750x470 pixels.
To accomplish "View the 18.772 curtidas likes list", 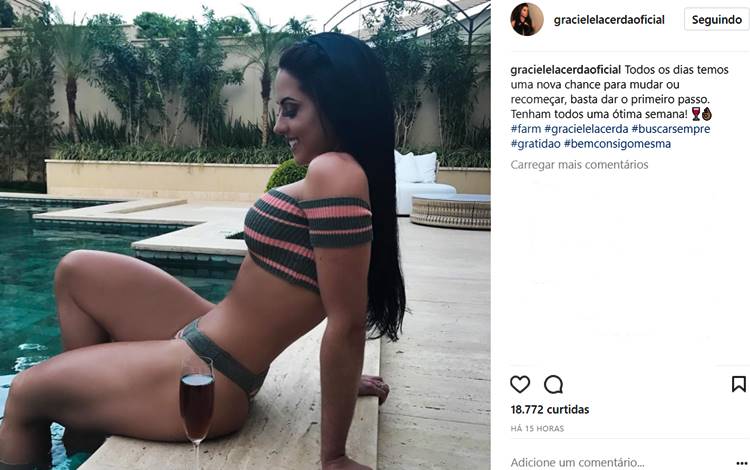I will (550, 409).
